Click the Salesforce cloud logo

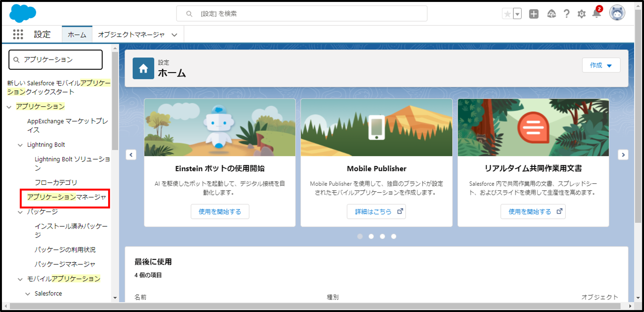tap(22, 13)
